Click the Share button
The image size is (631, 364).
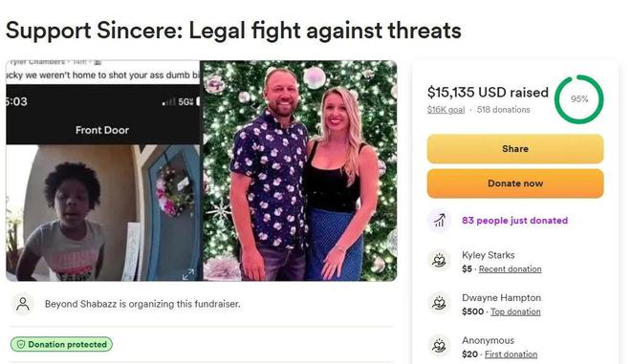coord(515,149)
